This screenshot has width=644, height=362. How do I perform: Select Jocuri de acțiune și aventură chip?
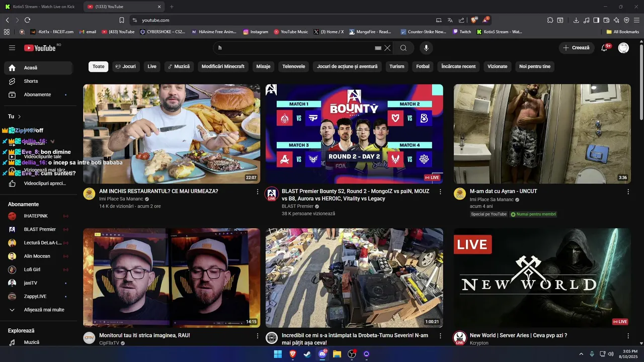[347, 66]
